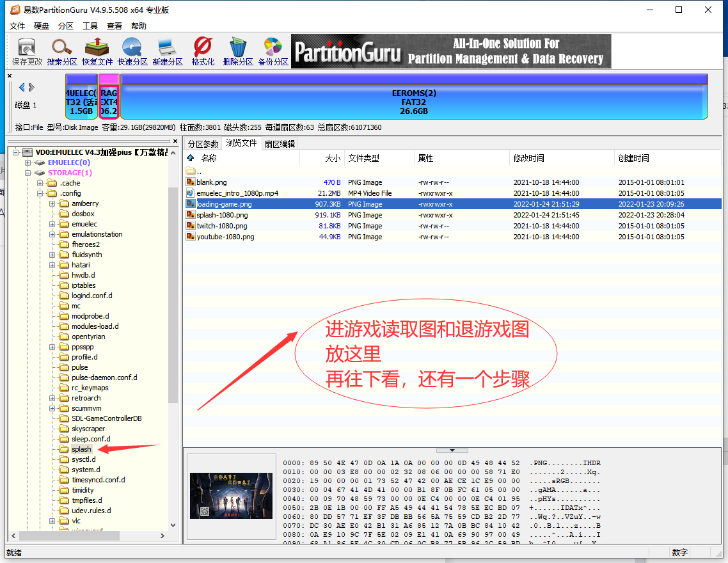Select the EMUELEC(0) partition in the tree
This screenshot has height=563, width=728.
[x=68, y=163]
